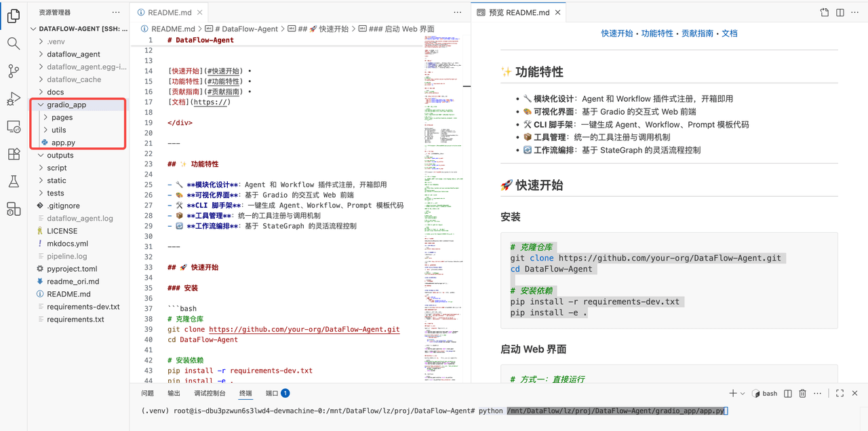The height and width of the screenshot is (431, 868).
Task: Expand the docs folder
Action: pyautogui.click(x=55, y=92)
